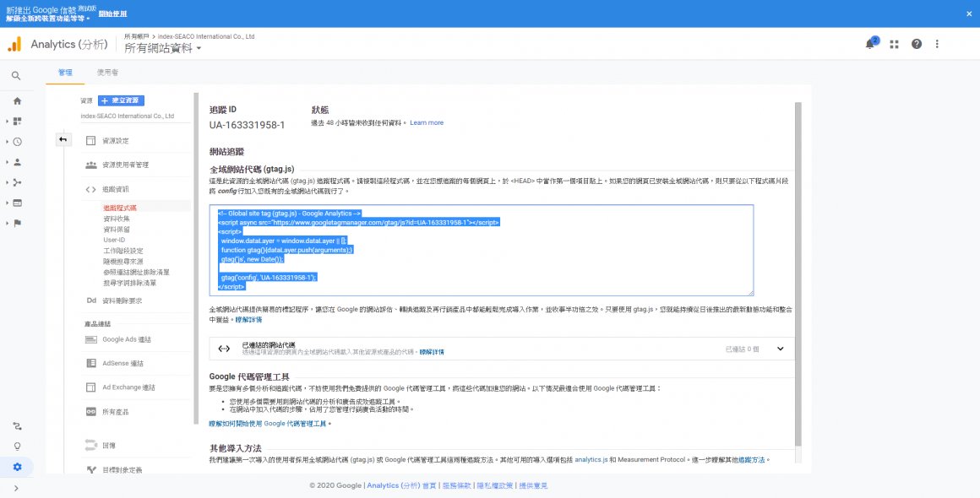The height and width of the screenshot is (498, 980).
Task: Open the Google apps grid icon
Action: [895, 44]
